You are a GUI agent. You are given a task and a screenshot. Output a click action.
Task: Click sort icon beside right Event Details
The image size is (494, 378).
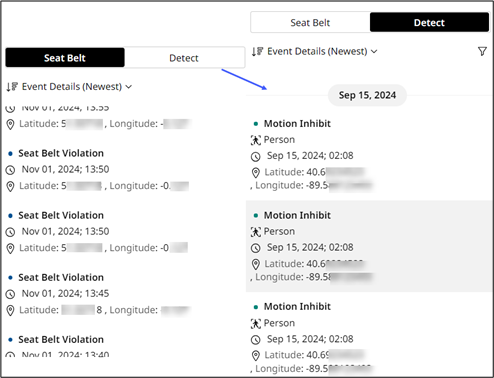click(x=257, y=51)
